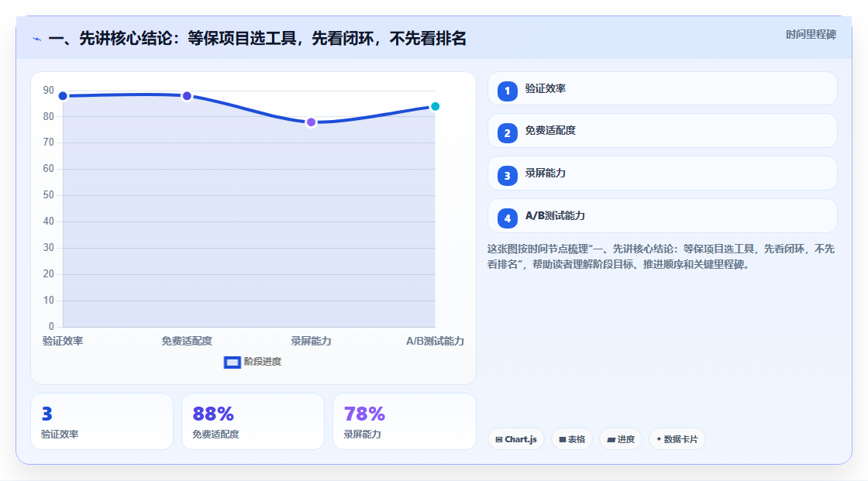Viewport: 868px width, 481px height.
Task: Click the 验证效率 data point on chart
Action: 63,96
